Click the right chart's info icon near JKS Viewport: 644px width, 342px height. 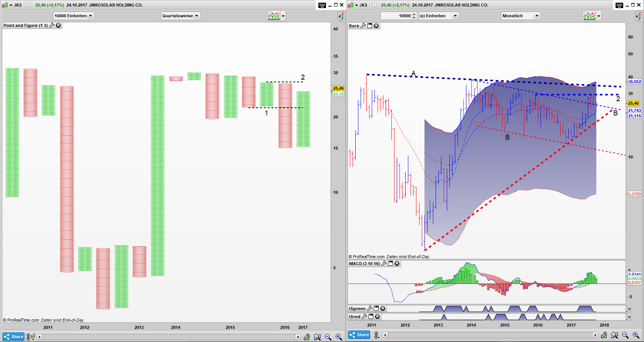coord(374,5)
